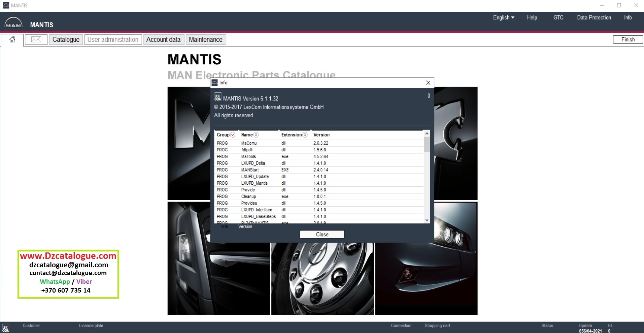Select the MaTools row
Image resolution: width=644 pixels, height=333 pixels.
click(x=319, y=157)
